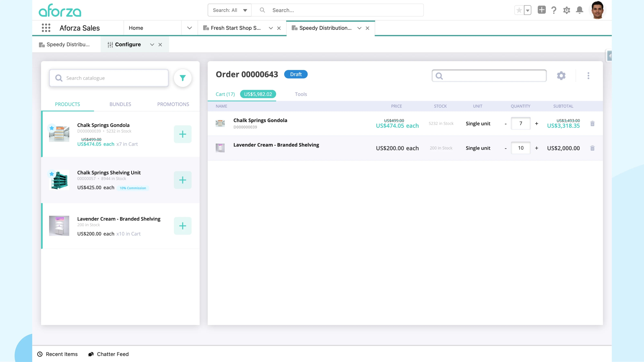Viewport: 644px width, 362px height.
Task: Edit Chalk Springs Gondola quantity field
Action: (521, 123)
